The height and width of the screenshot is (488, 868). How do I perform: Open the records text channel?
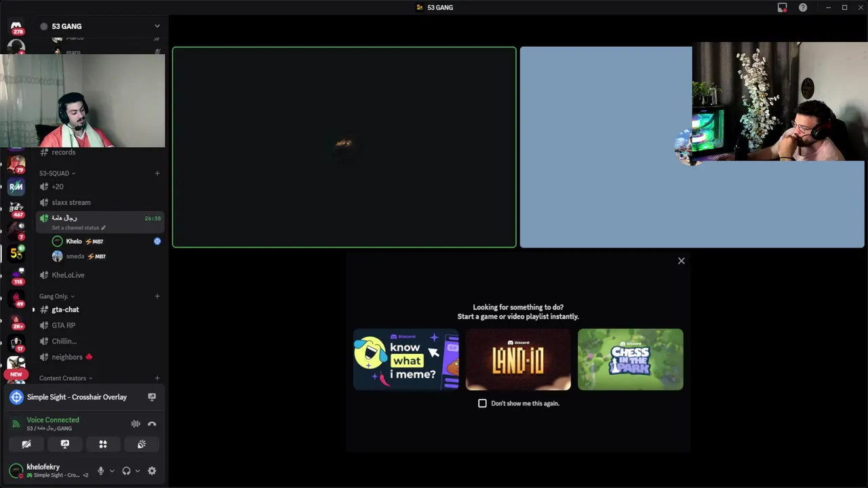click(x=100, y=152)
